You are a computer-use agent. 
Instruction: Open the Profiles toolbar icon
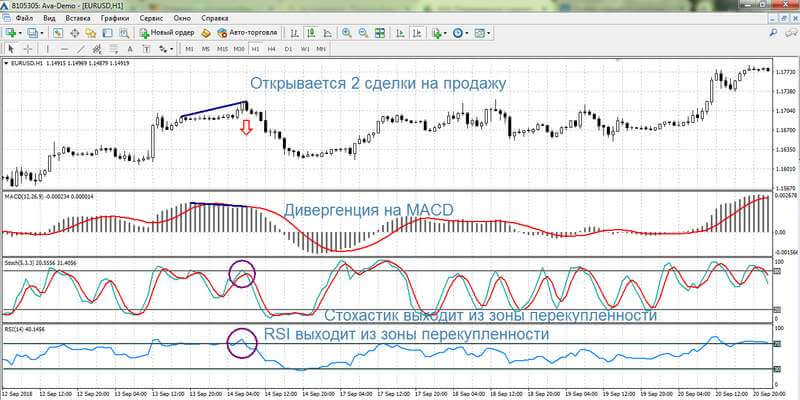tap(33, 33)
